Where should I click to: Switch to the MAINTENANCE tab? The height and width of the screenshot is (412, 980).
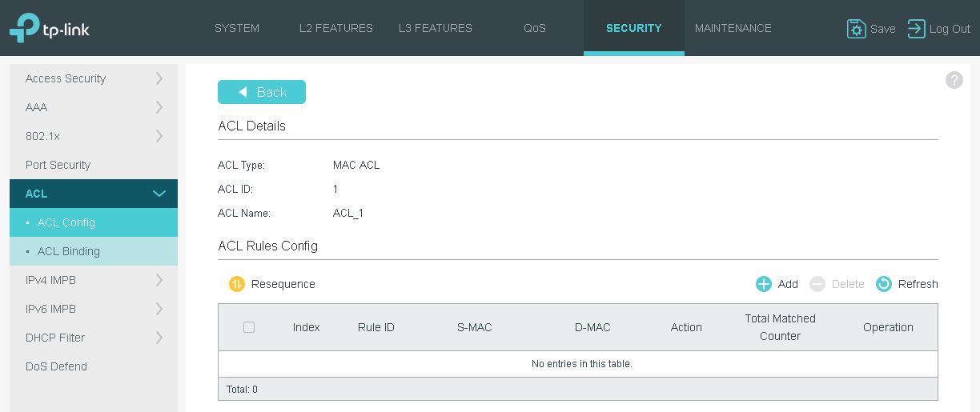[x=733, y=28]
